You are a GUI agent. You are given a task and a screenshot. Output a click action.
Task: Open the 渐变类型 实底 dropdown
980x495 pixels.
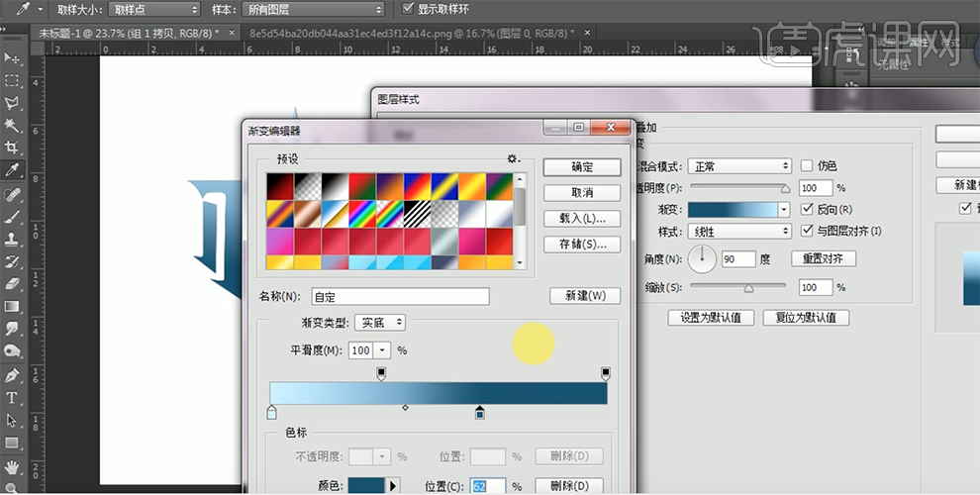tap(380, 323)
